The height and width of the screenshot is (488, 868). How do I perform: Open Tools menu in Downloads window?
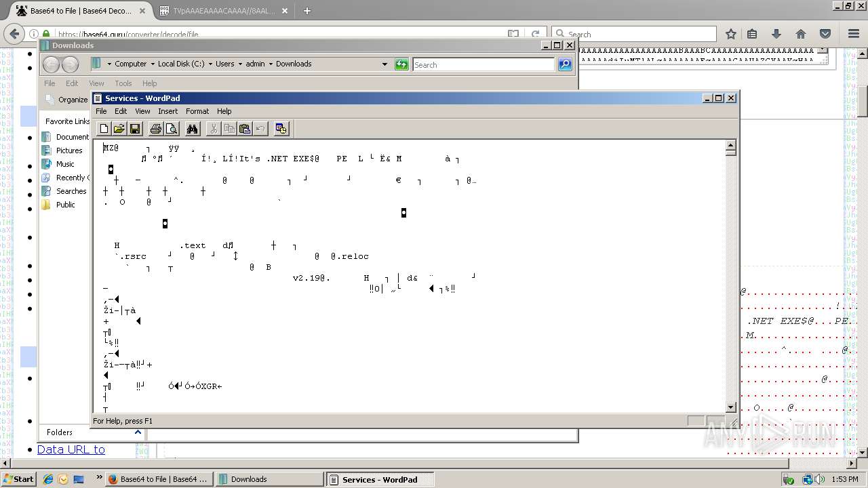pos(123,83)
